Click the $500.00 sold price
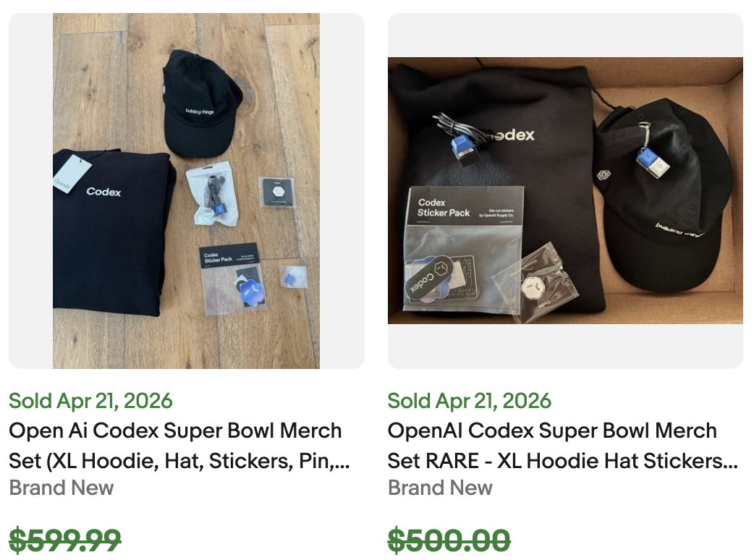The width and height of the screenshot is (754, 560). (x=449, y=540)
